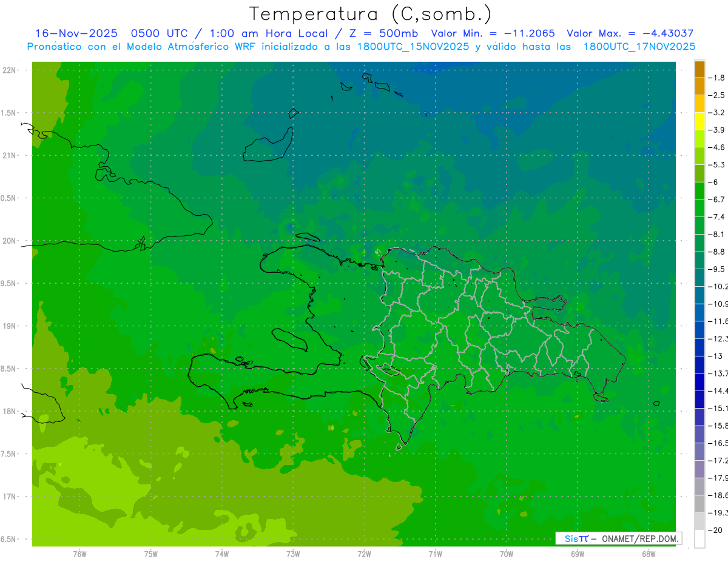Click the "-1.8" colorbar value
The height and width of the screenshot is (562, 728).
(x=716, y=78)
